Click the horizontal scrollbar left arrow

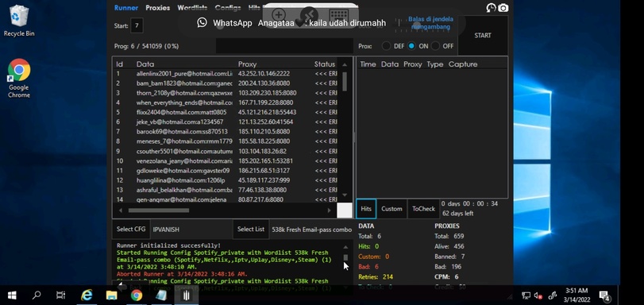pyautogui.click(x=121, y=210)
